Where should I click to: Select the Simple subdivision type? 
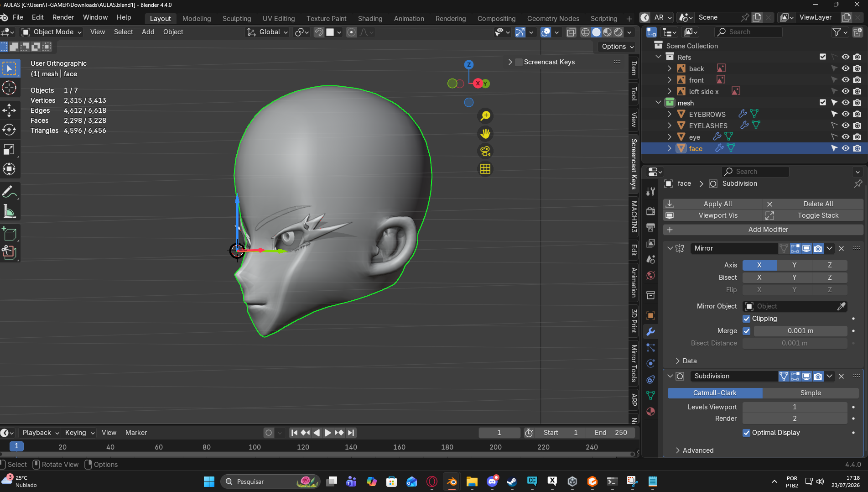click(x=811, y=393)
